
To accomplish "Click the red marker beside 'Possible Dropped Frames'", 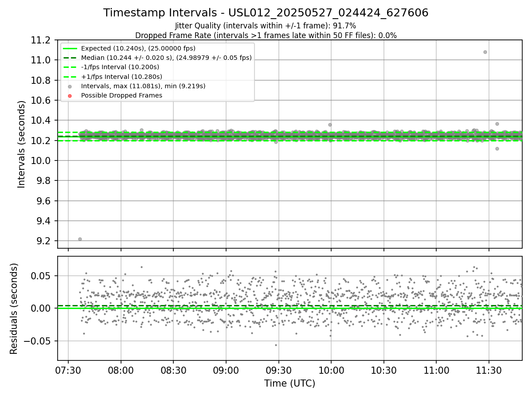I will click(x=70, y=95).
